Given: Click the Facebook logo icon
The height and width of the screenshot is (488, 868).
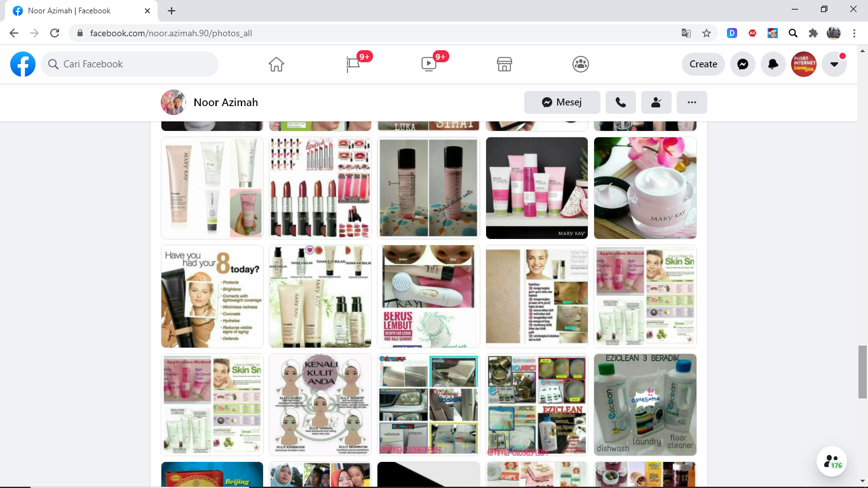Looking at the screenshot, I should coord(23,64).
